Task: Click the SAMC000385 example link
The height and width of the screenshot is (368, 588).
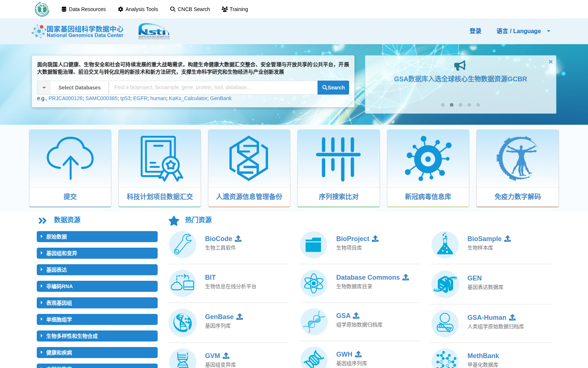Action: click(101, 98)
